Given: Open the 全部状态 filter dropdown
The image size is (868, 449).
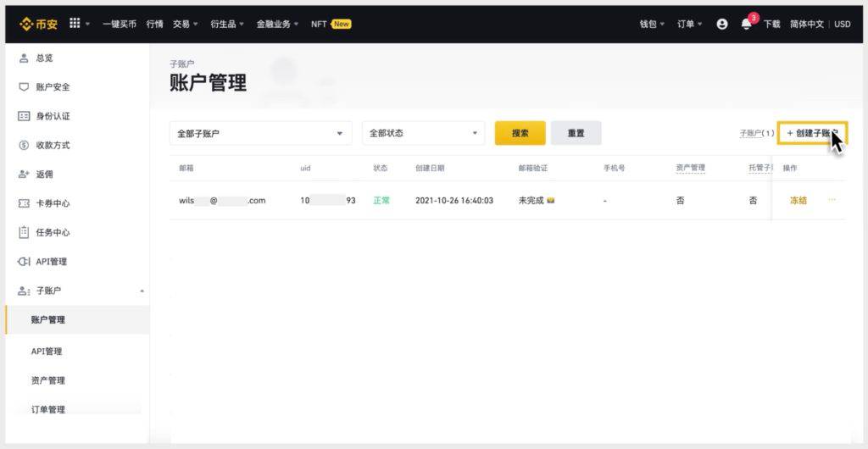Looking at the screenshot, I should pyautogui.click(x=423, y=133).
